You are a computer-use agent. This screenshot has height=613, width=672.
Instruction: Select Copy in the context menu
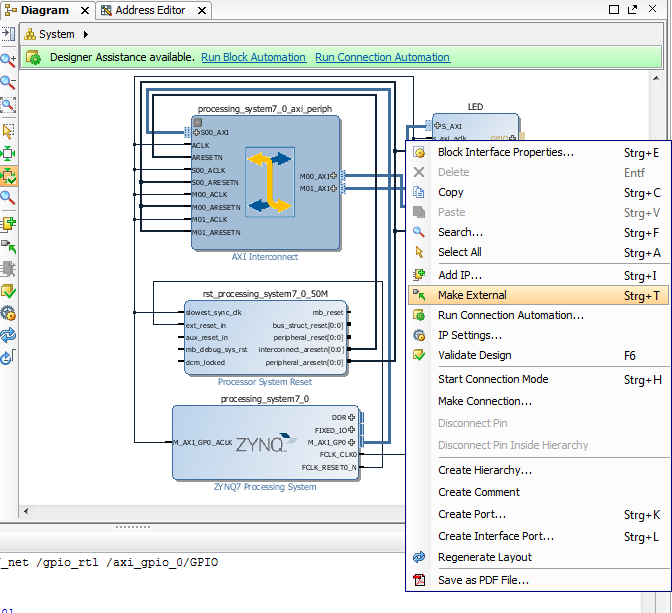(x=538, y=192)
